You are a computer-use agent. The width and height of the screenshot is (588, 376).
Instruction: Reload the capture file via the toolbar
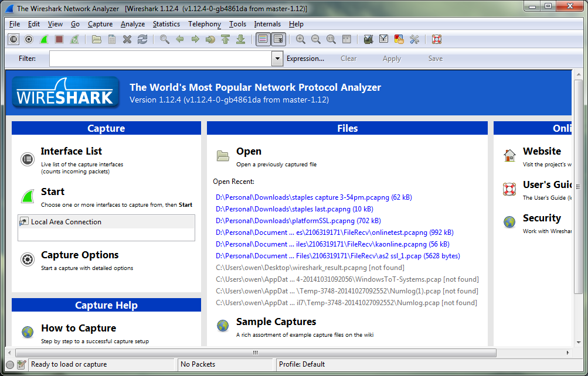tap(142, 39)
